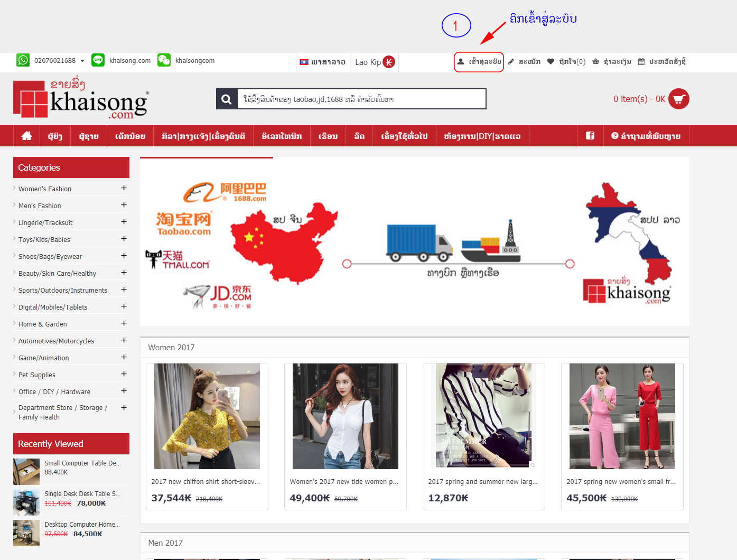The width and height of the screenshot is (737, 560).
Task: Expand Game/Animation plus
Action: tap(124, 357)
